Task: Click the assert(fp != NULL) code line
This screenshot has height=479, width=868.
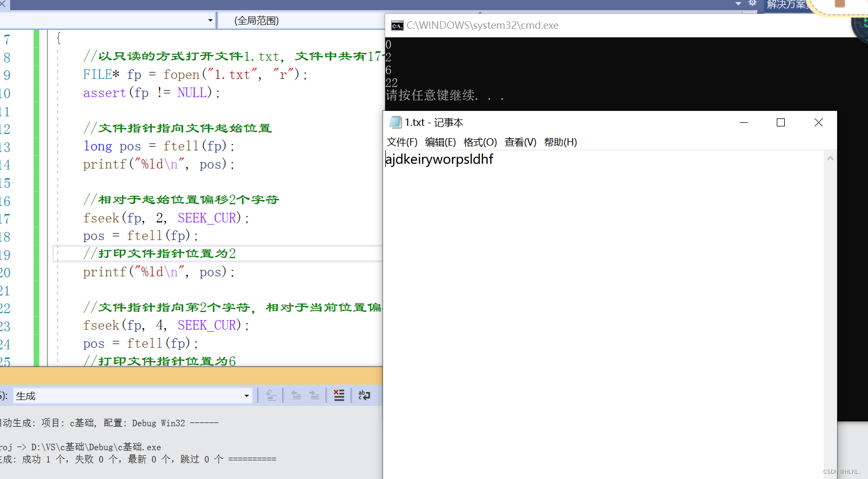Action: click(152, 92)
